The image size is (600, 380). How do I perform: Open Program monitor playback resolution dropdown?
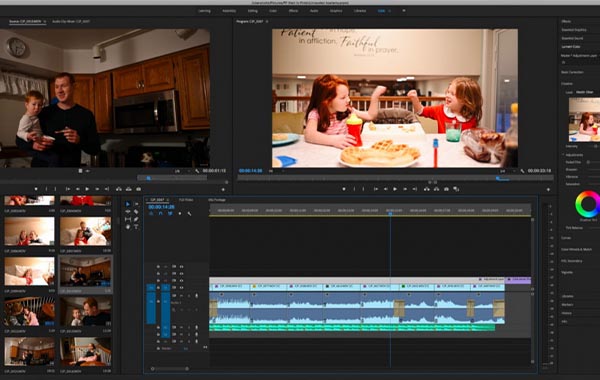point(507,171)
